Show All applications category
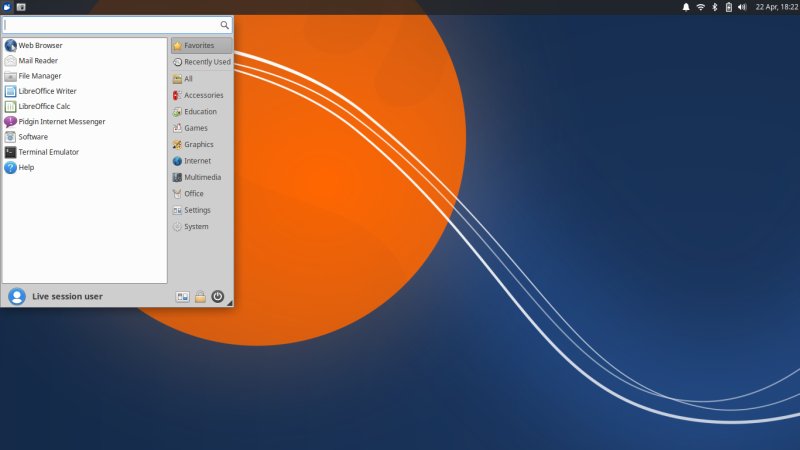The height and width of the screenshot is (450, 800). pos(202,79)
